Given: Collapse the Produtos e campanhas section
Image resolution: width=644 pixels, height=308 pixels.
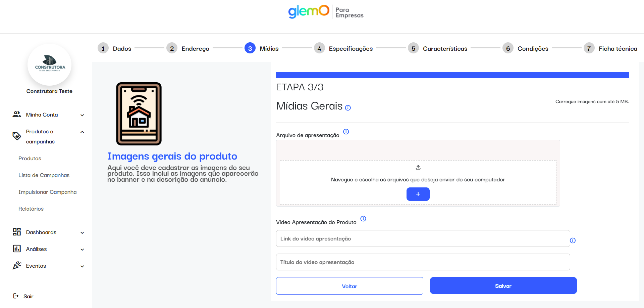Looking at the screenshot, I should point(82,132).
